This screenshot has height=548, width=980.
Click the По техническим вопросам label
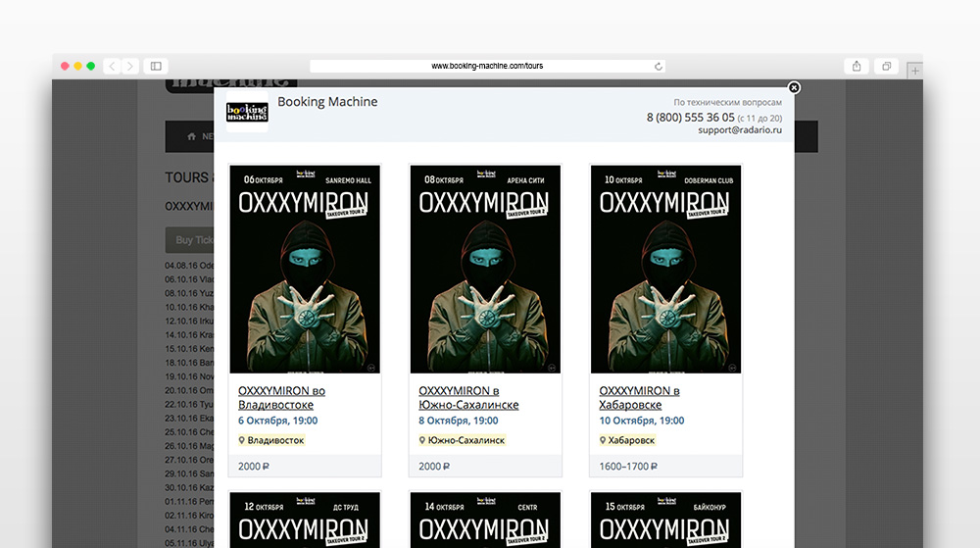point(727,102)
